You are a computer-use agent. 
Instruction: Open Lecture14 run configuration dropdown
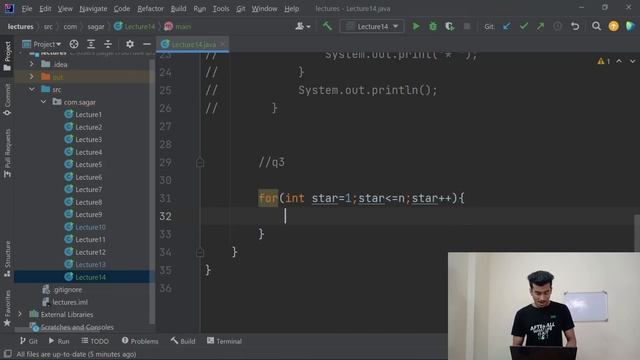point(372,27)
